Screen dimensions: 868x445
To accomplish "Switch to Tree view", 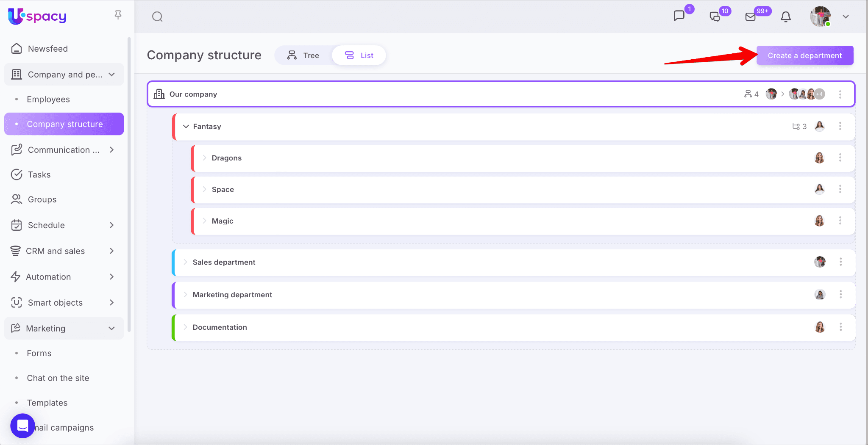I will tap(303, 55).
